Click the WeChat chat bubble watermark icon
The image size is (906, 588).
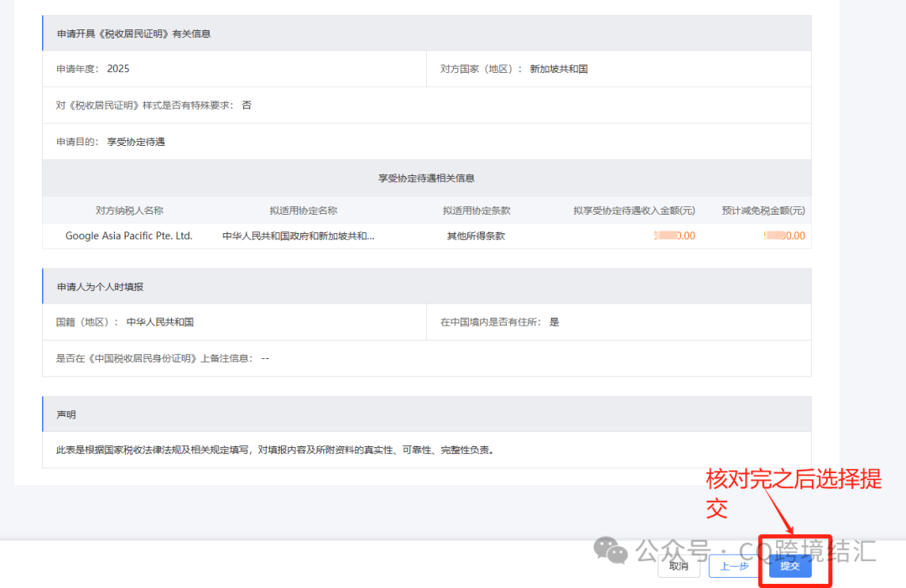612,553
